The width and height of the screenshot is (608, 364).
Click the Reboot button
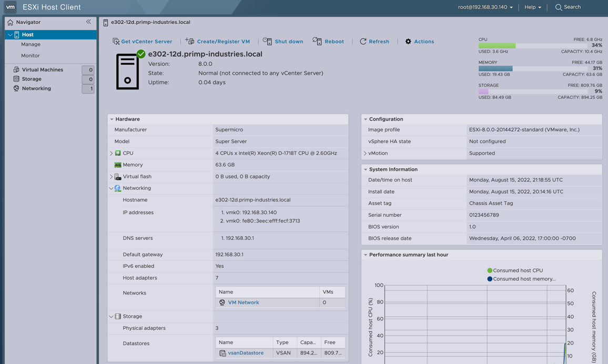click(x=328, y=41)
